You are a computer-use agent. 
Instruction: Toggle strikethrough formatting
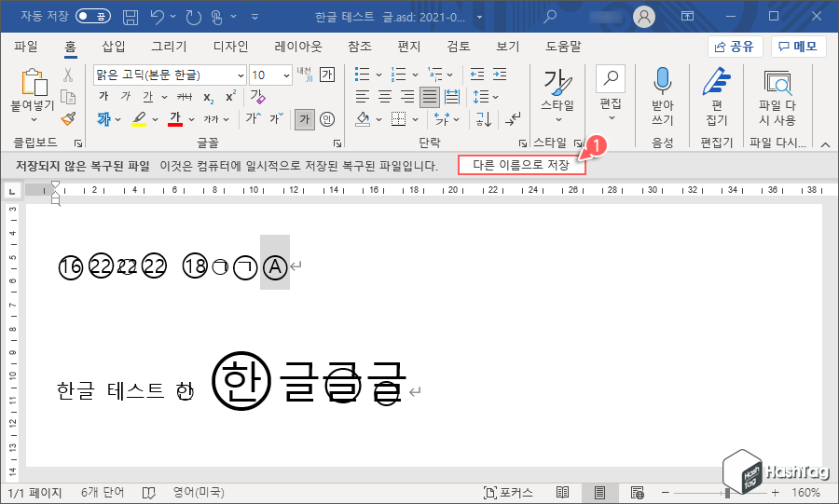click(x=185, y=97)
